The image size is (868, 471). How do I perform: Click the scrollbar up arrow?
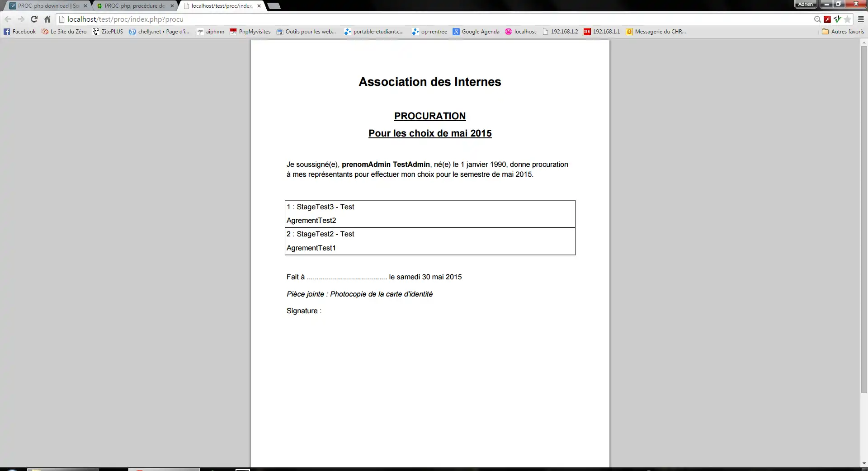[864, 43]
